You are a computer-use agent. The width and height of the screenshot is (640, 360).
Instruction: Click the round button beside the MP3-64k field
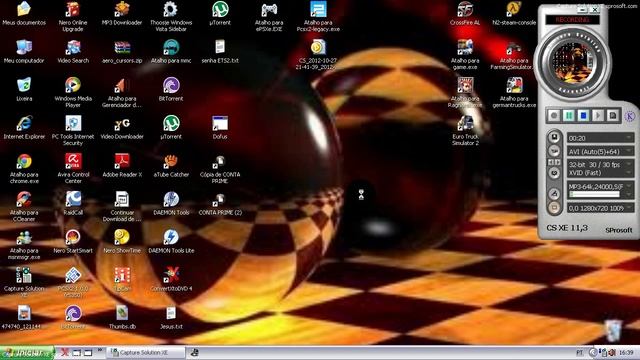(x=554, y=193)
